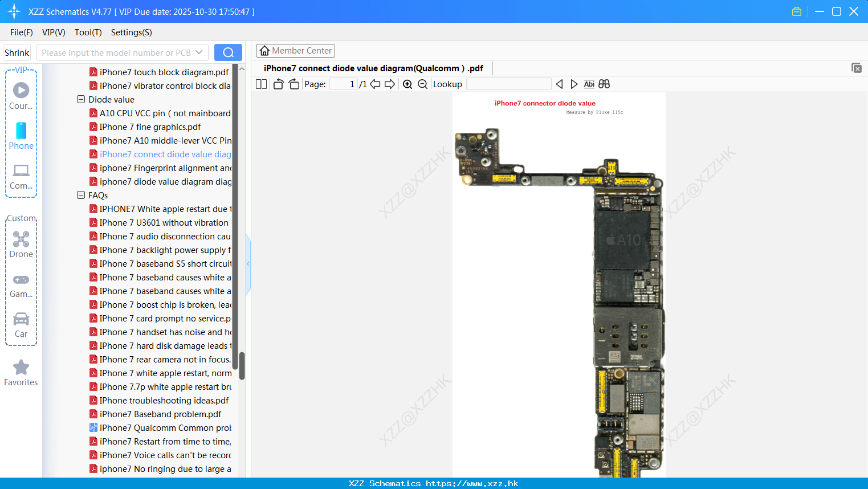Find previous lookup match triangle

[559, 84]
